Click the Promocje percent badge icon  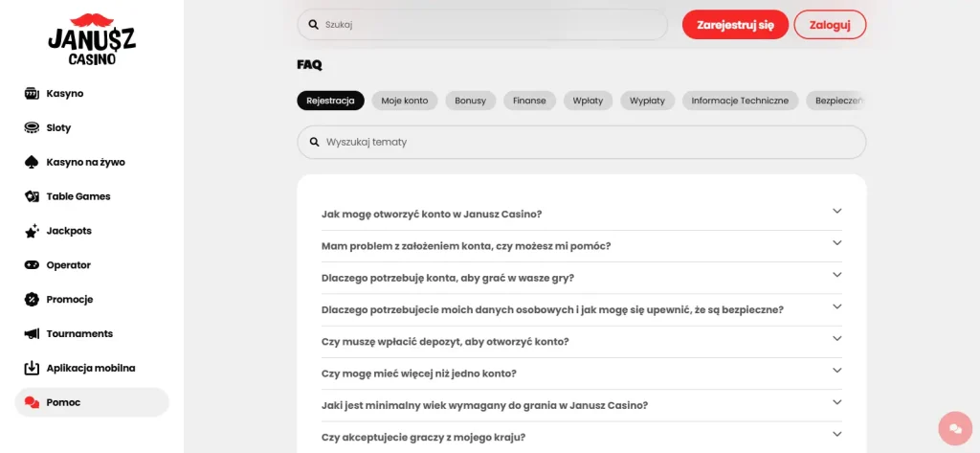[x=32, y=300]
